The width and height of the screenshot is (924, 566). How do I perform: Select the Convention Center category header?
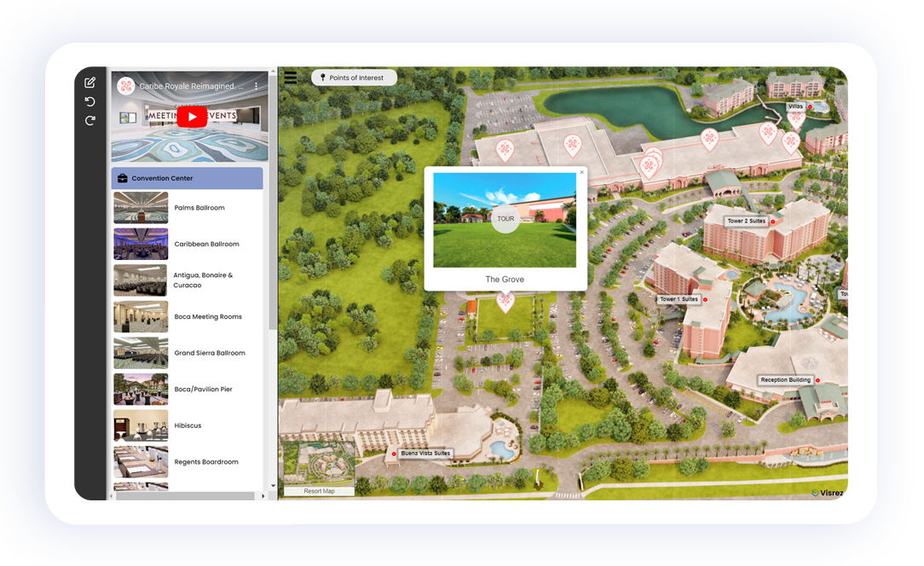point(188,178)
